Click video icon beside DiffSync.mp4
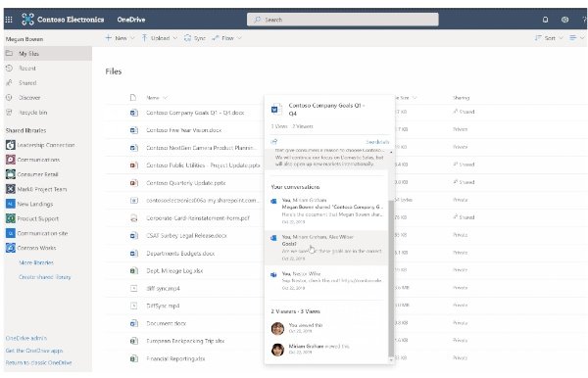This screenshot has width=588, height=378. (x=133, y=306)
